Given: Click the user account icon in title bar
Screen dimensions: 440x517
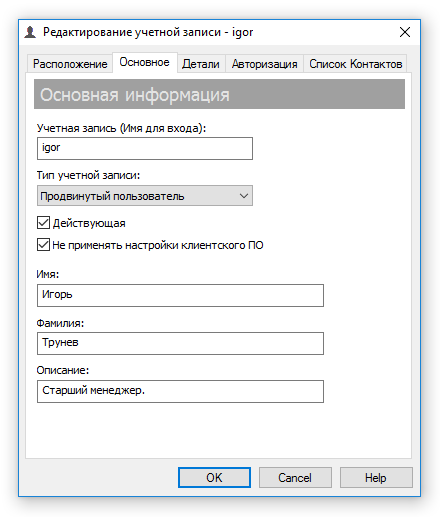Looking at the screenshot, I should click(30, 32).
